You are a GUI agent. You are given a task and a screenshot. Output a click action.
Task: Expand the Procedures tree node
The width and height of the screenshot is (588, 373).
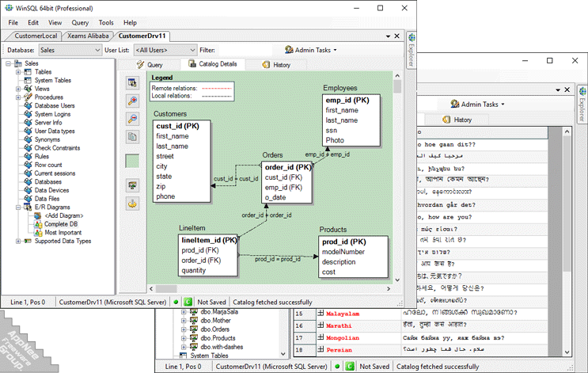(x=18, y=97)
